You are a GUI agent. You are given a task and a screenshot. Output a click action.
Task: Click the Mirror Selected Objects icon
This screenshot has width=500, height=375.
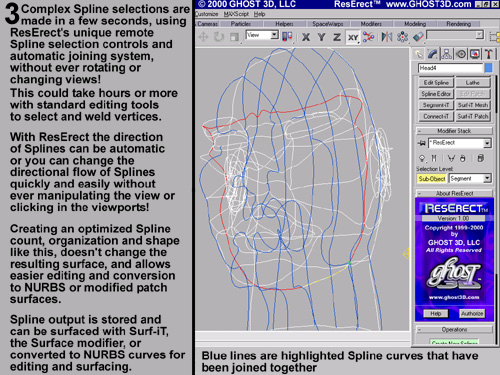pos(387,36)
